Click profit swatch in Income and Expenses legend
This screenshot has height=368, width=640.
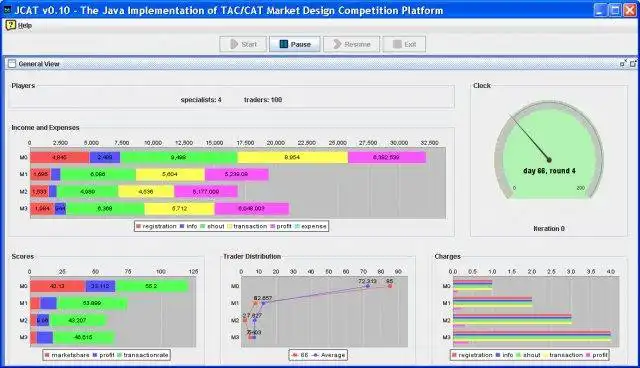point(272,226)
